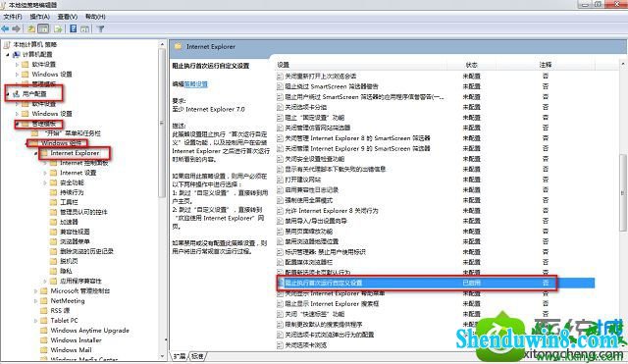
Task: Select the Windows Anytime Upgrade folder
Action: [89, 331]
